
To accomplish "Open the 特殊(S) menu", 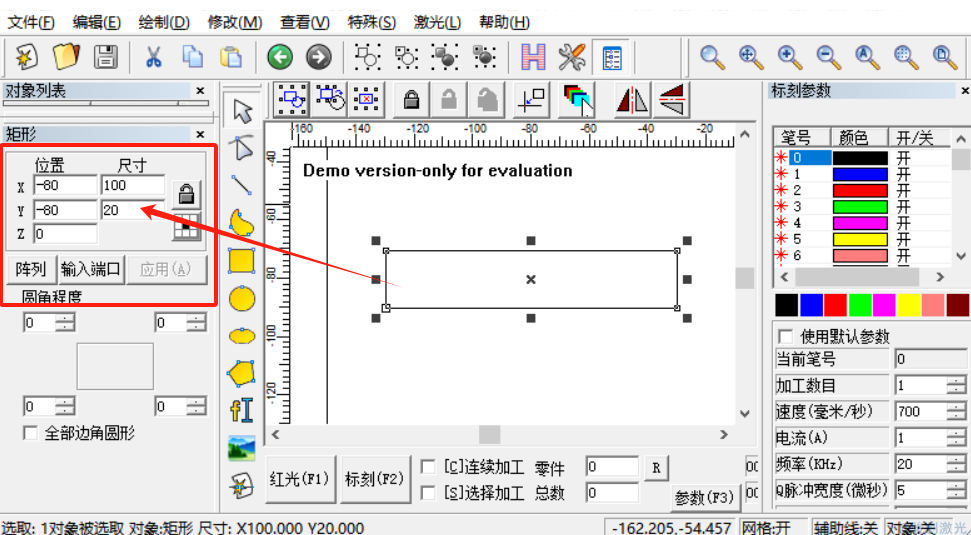I will 371,22.
